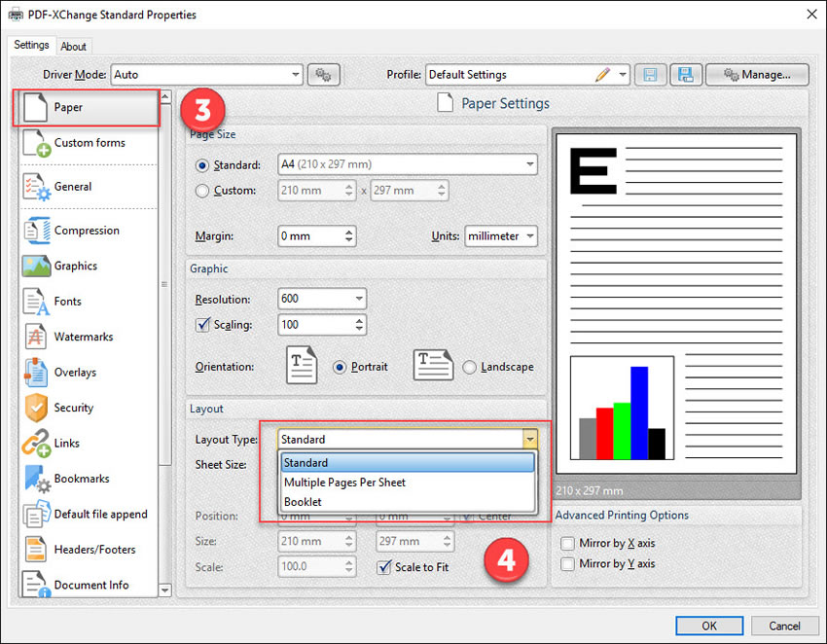Toggle the Scale to Fit checkbox
Image resolution: width=827 pixels, height=644 pixels.
(384, 567)
